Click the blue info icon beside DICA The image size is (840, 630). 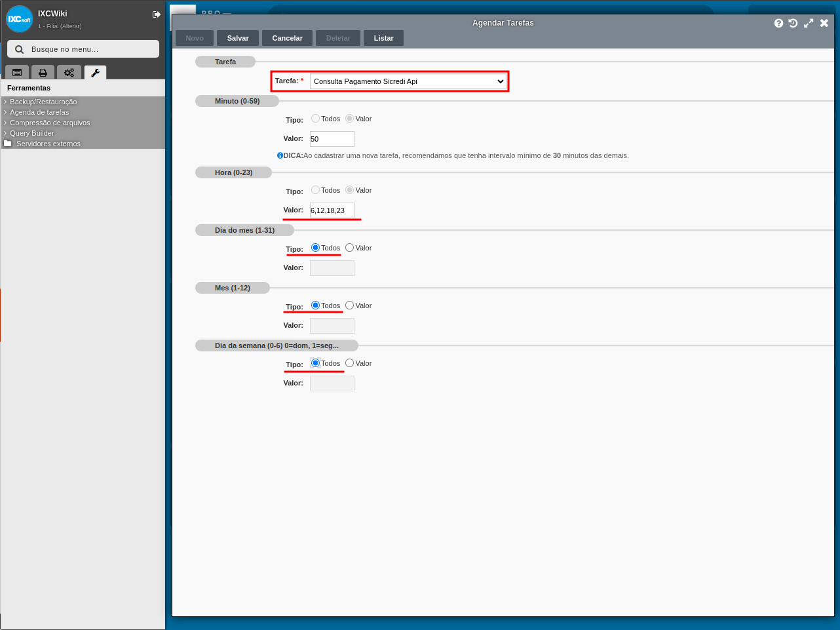(x=280, y=155)
